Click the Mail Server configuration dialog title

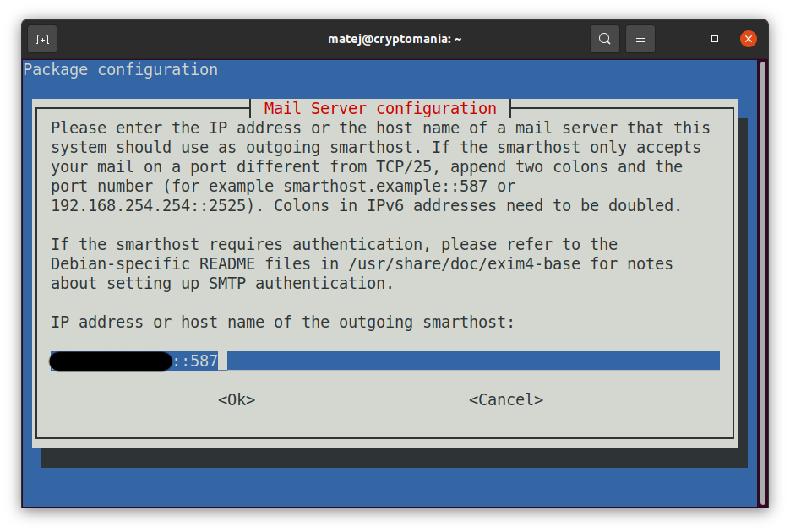379,108
